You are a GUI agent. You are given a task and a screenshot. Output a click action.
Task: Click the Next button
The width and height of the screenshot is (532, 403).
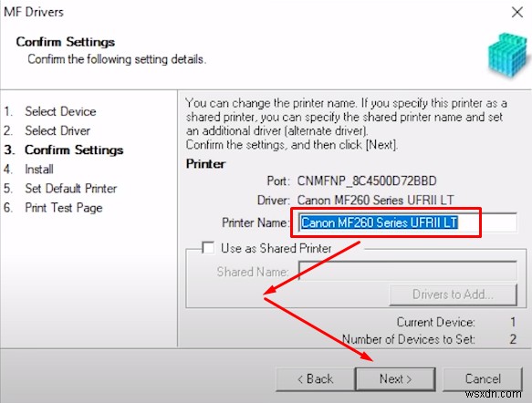pos(395,379)
